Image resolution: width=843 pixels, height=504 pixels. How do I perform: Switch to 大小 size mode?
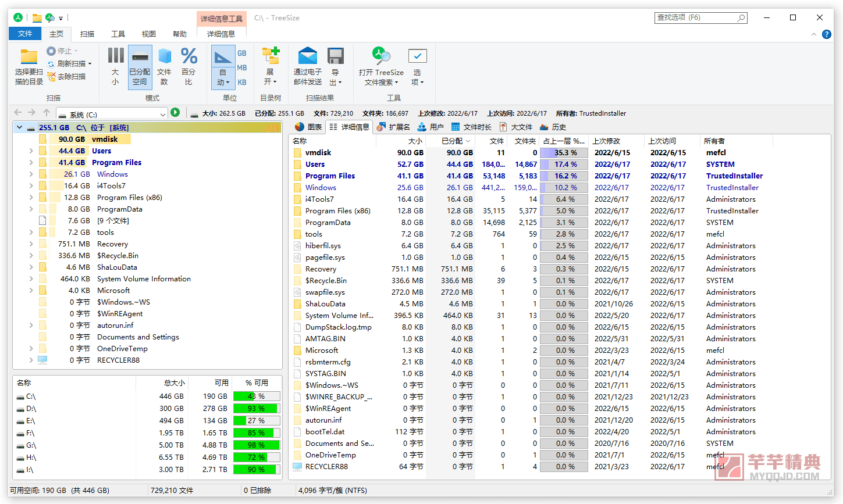coord(115,66)
